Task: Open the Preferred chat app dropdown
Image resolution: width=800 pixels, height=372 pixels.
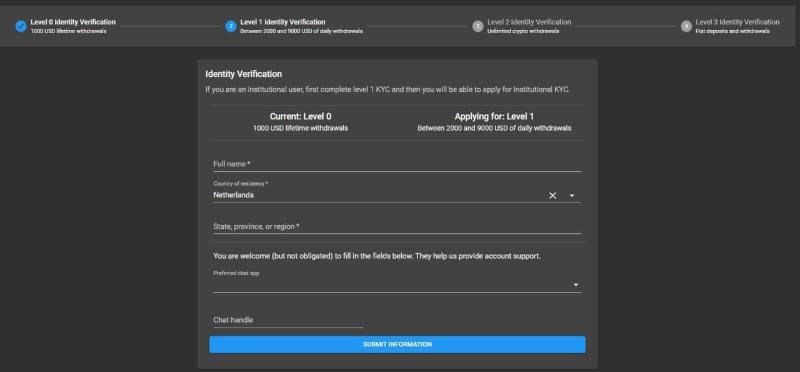Action: point(397,284)
